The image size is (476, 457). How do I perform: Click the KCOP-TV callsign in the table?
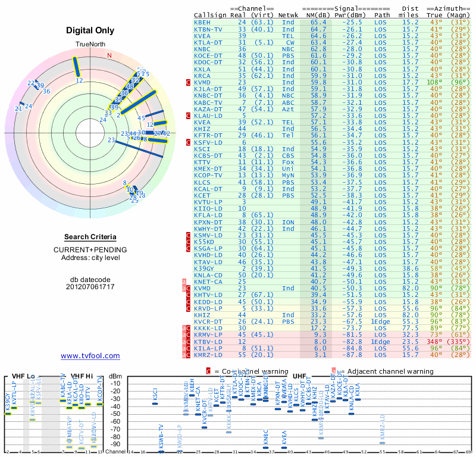[208, 175]
